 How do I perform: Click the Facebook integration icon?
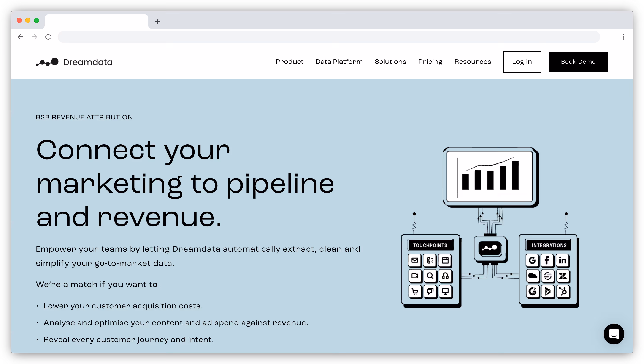tap(547, 260)
